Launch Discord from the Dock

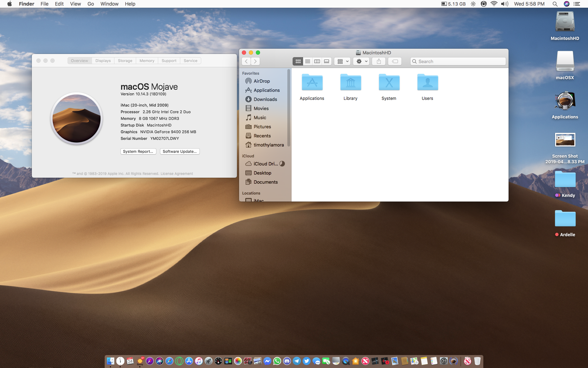pyautogui.click(x=287, y=361)
